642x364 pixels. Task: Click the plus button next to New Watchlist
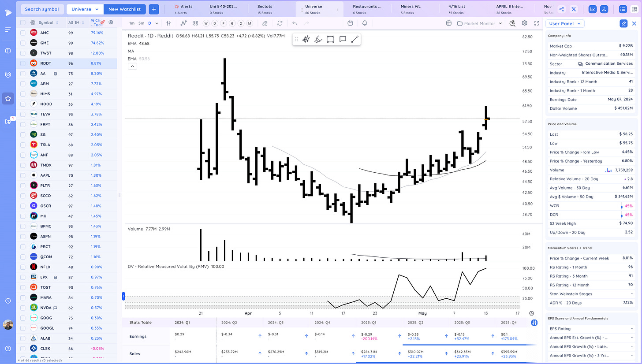(154, 9)
